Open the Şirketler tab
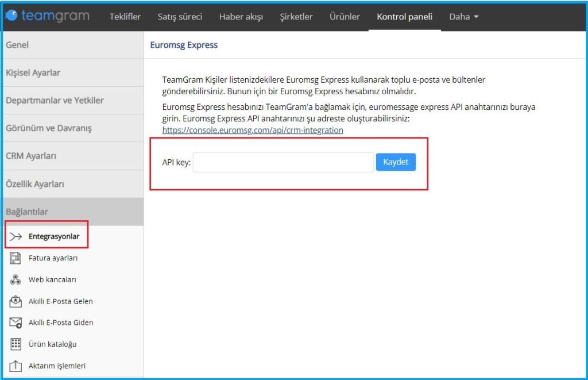The width and height of the screenshot is (588, 380). 296,17
